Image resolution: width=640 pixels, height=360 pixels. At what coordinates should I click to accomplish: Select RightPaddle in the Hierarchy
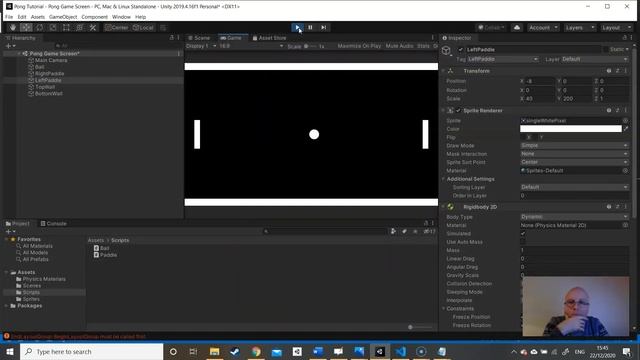point(49,73)
